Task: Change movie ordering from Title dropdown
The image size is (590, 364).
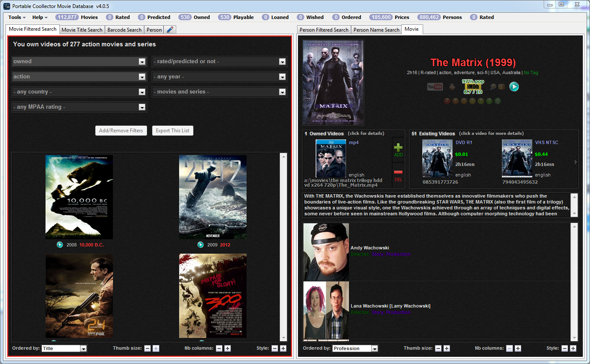Action: (x=64, y=348)
